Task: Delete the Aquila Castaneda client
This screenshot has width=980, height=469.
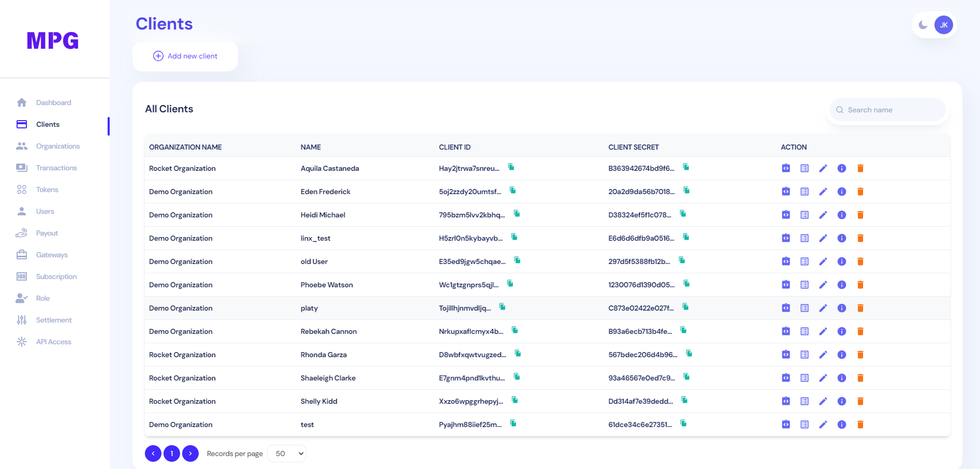Action: point(860,168)
